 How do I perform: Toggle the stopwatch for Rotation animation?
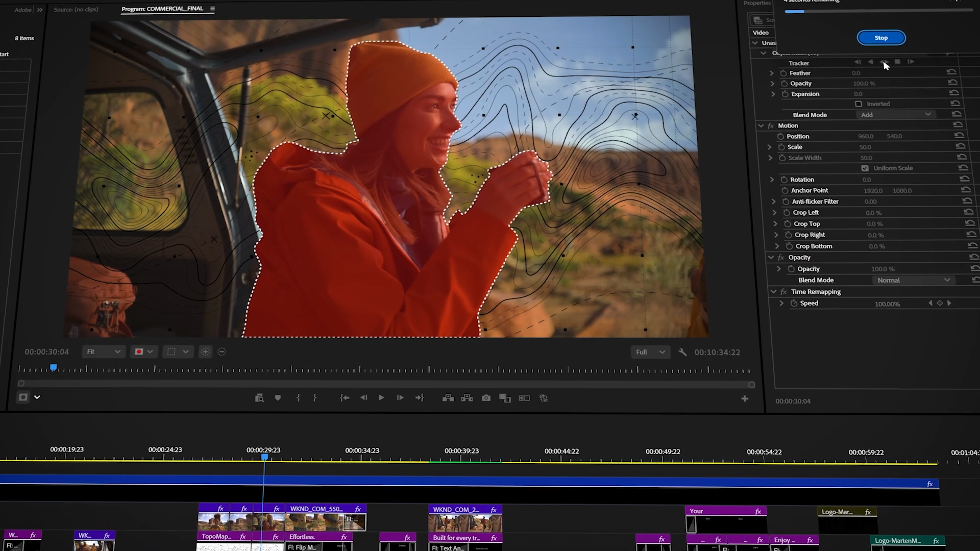[783, 180]
